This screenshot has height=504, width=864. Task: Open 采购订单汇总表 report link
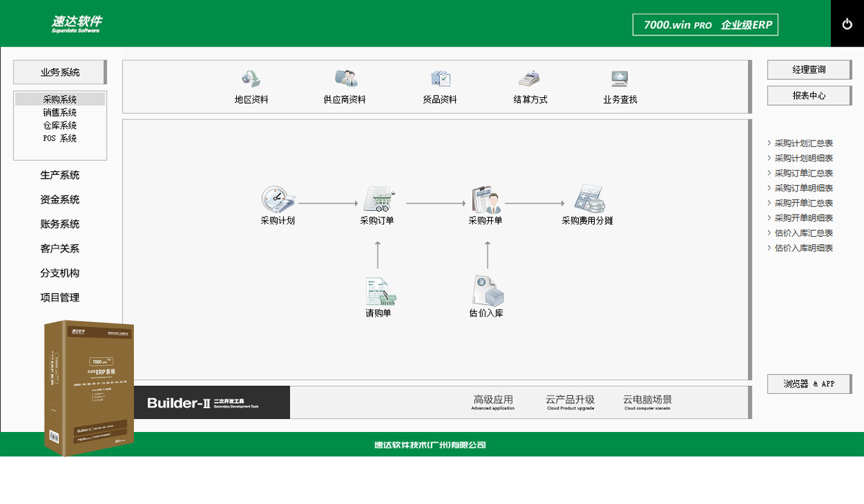tap(804, 174)
